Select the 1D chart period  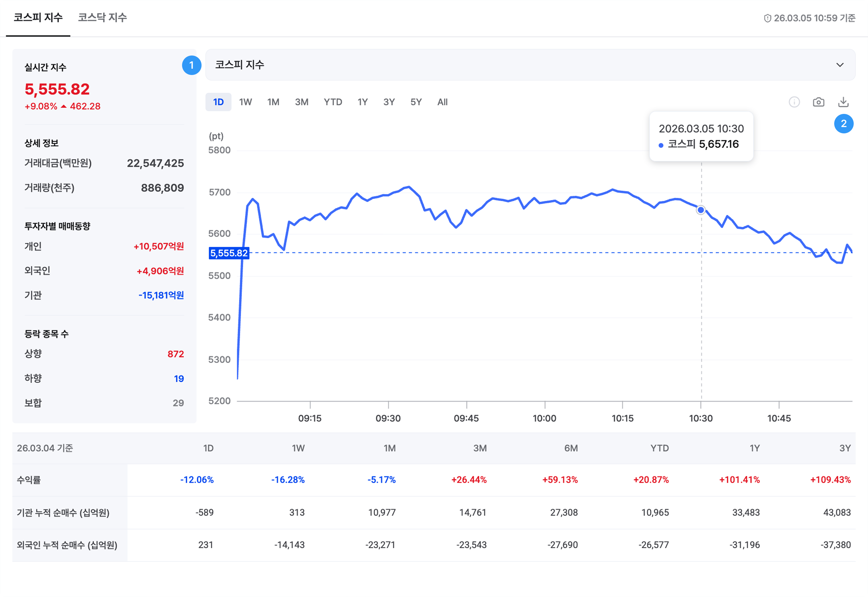218,102
